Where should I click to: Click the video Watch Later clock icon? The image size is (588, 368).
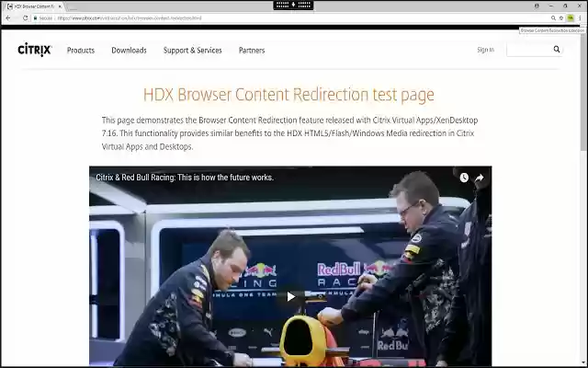click(464, 178)
